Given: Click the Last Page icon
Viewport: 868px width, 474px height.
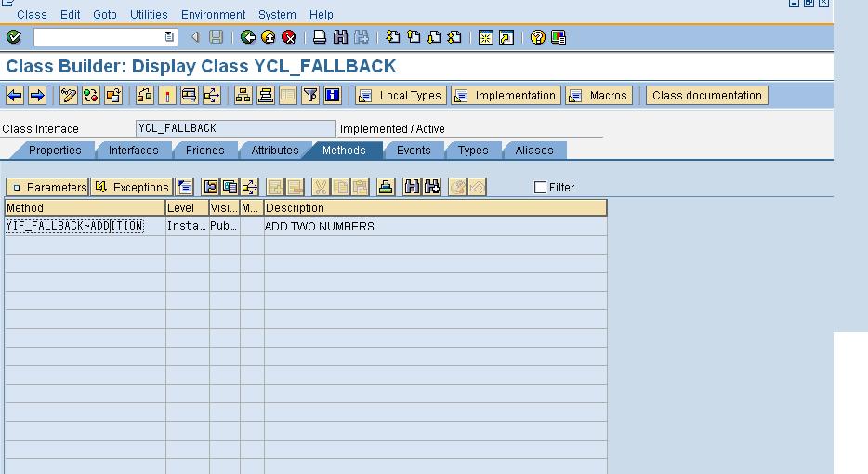Looking at the screenshot, I should pyautogui.click(x=454, y=37).
